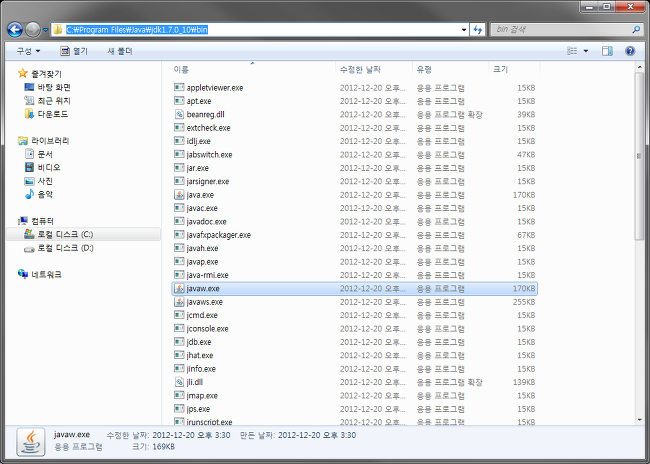Select 즐겨찾기 favorites in the sidebar

(40, 74)
